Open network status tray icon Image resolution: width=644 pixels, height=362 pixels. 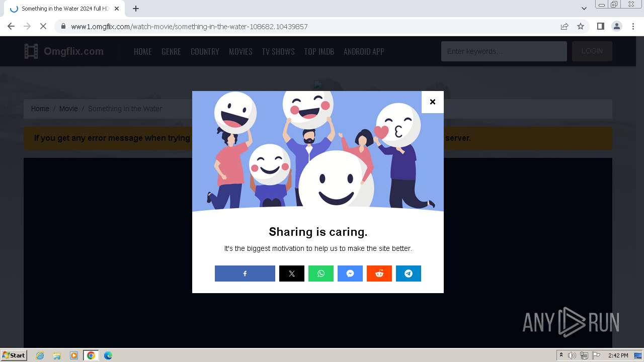click(584, 355)
